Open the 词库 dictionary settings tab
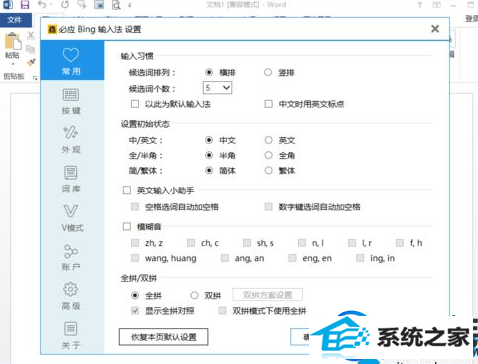This screenshot has width=478, height=364. [71, 179]
